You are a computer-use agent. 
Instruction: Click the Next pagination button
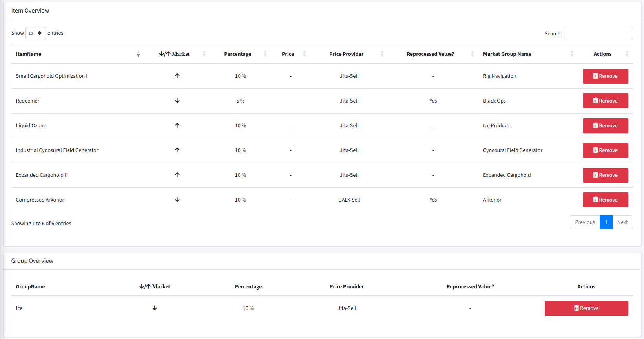(622, 222)
